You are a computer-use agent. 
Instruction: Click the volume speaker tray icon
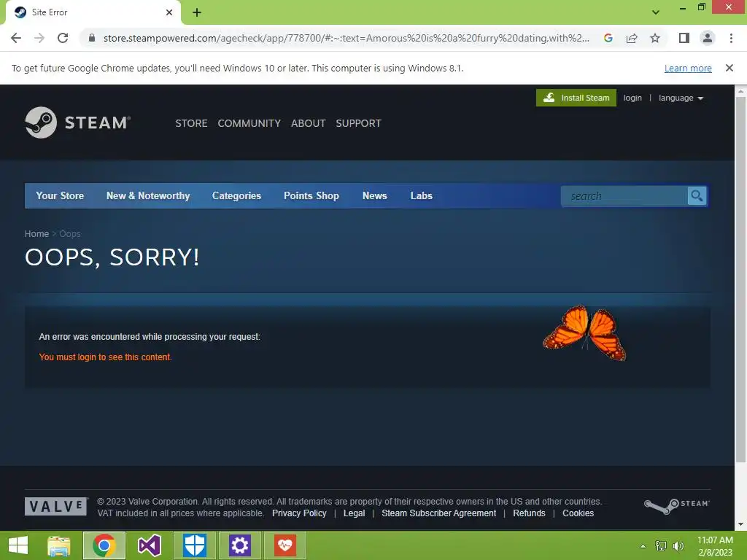click(x=678, y=545)
